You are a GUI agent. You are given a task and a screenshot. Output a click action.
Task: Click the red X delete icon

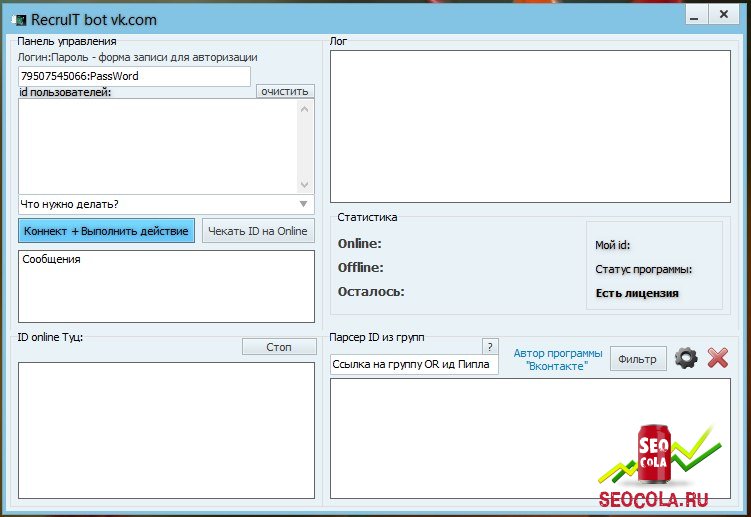717,358
